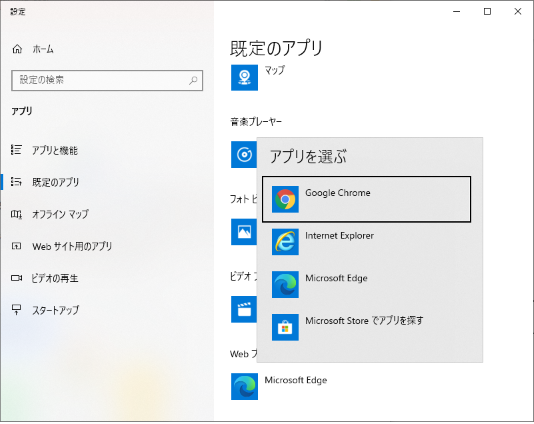Viewport: 534px width, 424px height.
Task: Open ビデオの再生 settings page
Action: click(x=45, y=278)
